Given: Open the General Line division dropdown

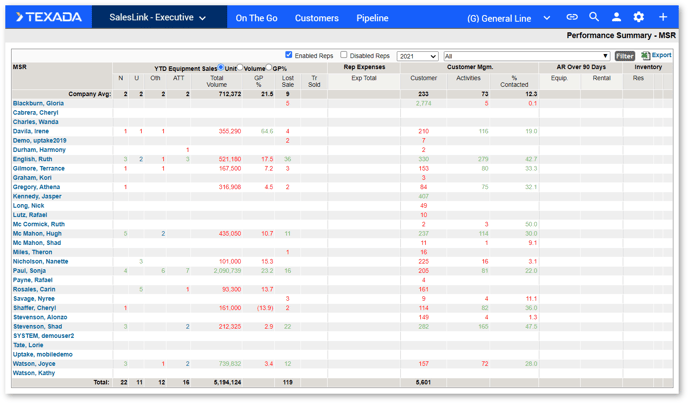Looking at the screenshot, I should coord(508,17).
